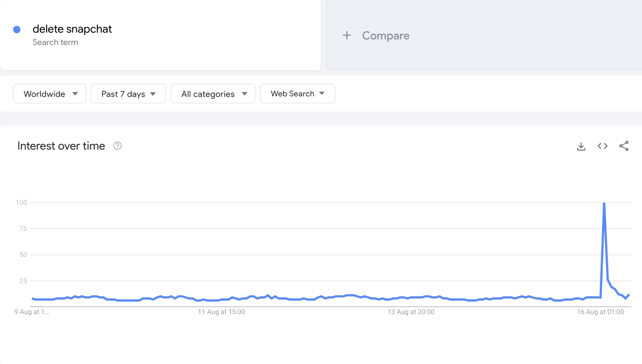Download the Interest over time data as CSV
642x364 pixels.
pyautogui.click(x=581, y=146)
